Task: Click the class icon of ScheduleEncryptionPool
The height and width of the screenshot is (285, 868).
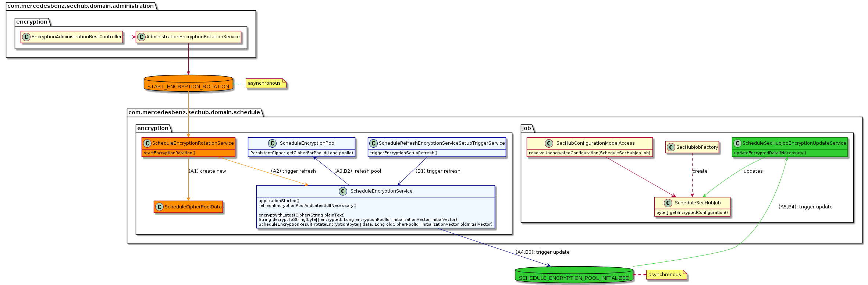Action: (x=272, y=143)
